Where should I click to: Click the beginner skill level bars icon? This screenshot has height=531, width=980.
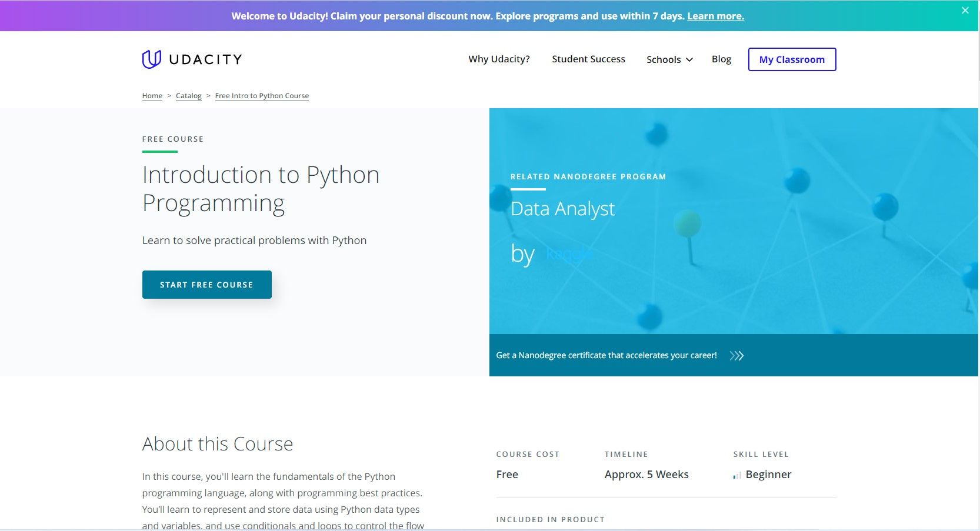(736, 475)
